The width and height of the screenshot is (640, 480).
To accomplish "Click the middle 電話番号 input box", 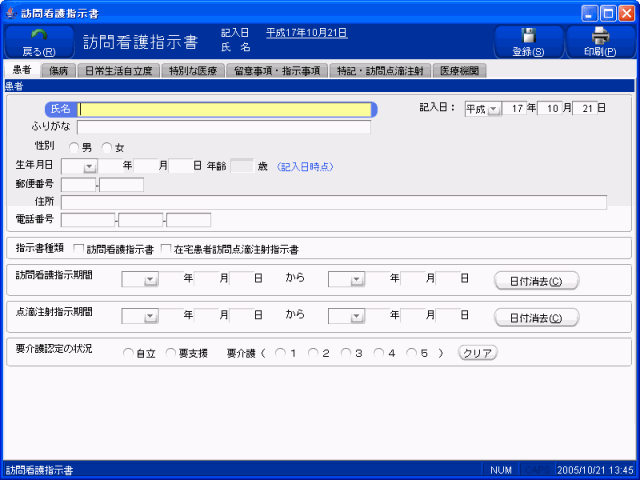I will (x=141, y=220).
